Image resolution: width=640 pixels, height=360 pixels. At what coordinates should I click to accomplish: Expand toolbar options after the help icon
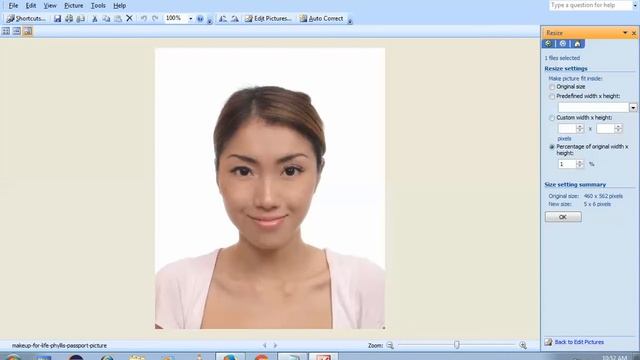pos(209,20)
